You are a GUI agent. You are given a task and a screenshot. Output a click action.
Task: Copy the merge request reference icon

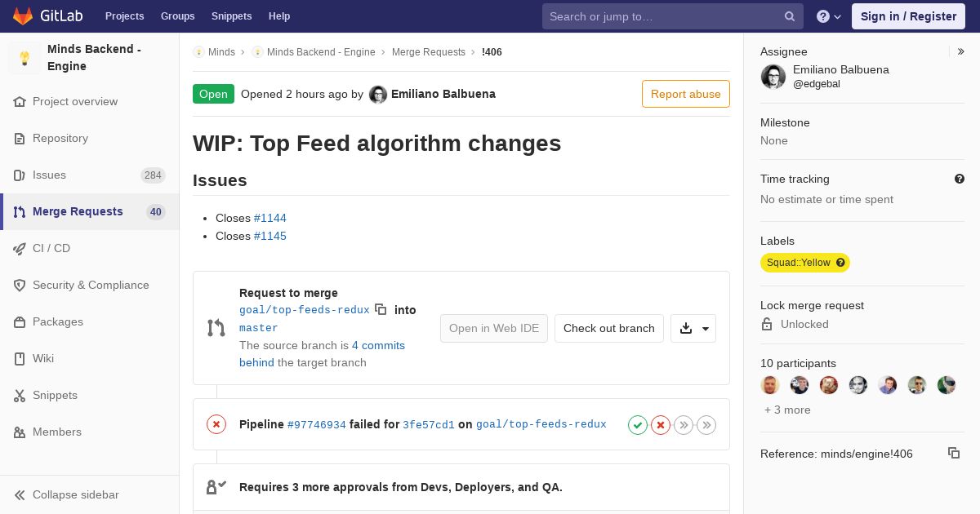click(x=953, y=453)
